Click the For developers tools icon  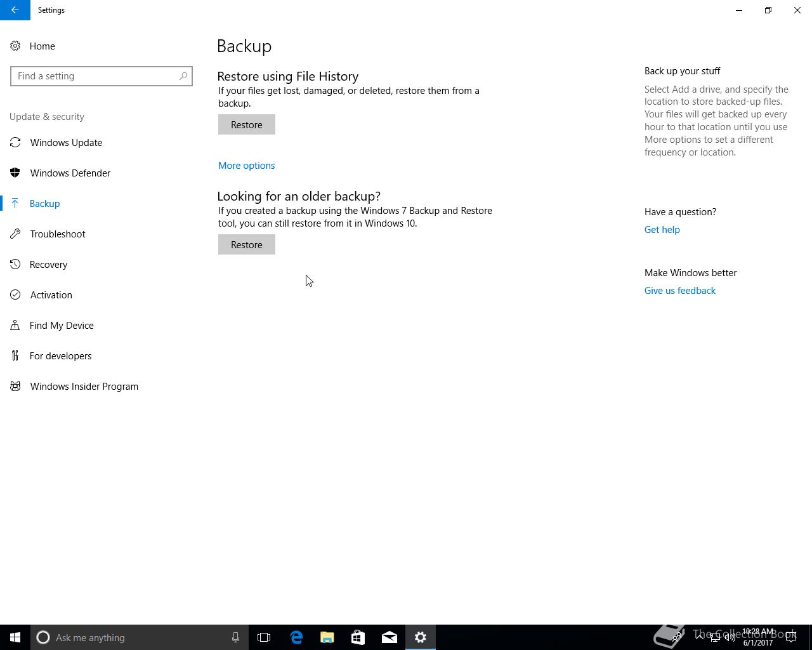tap(15, 355)
